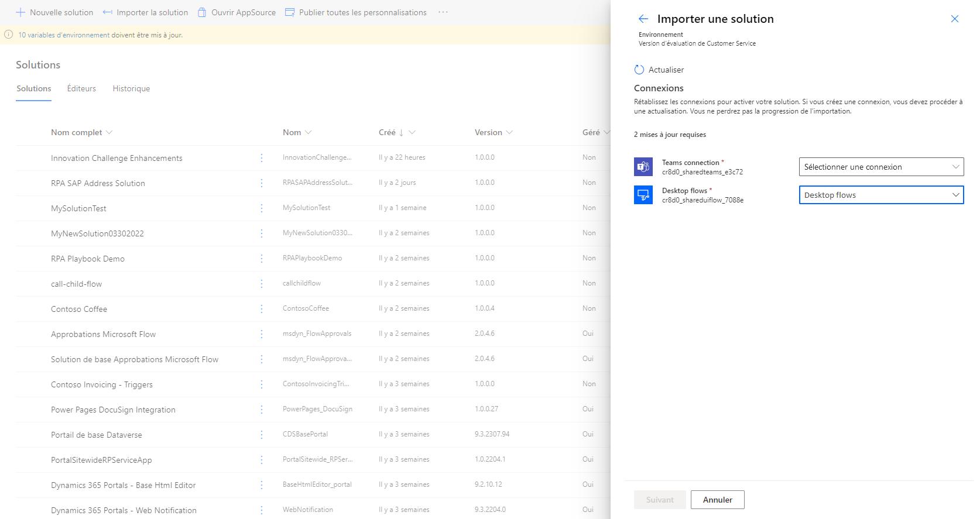Click cr8d0_sharedteams_e3c72 connection reference text
980x519 pixels.
click(x=703, y=172)
